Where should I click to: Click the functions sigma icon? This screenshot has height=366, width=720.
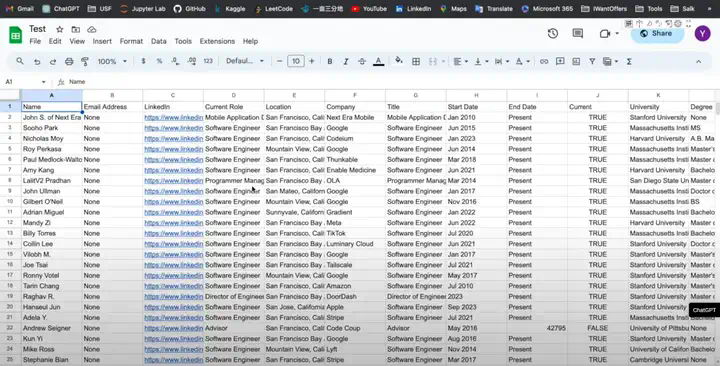[629, 62]
